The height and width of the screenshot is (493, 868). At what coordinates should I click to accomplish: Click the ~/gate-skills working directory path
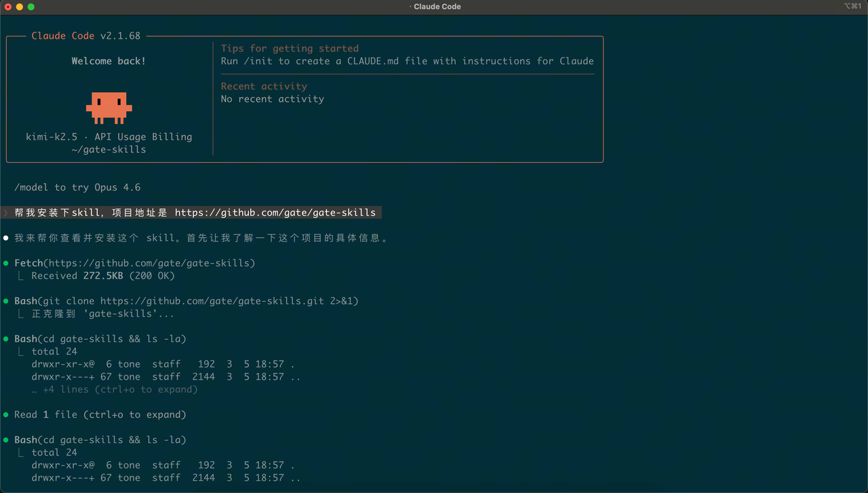[108, 150]
